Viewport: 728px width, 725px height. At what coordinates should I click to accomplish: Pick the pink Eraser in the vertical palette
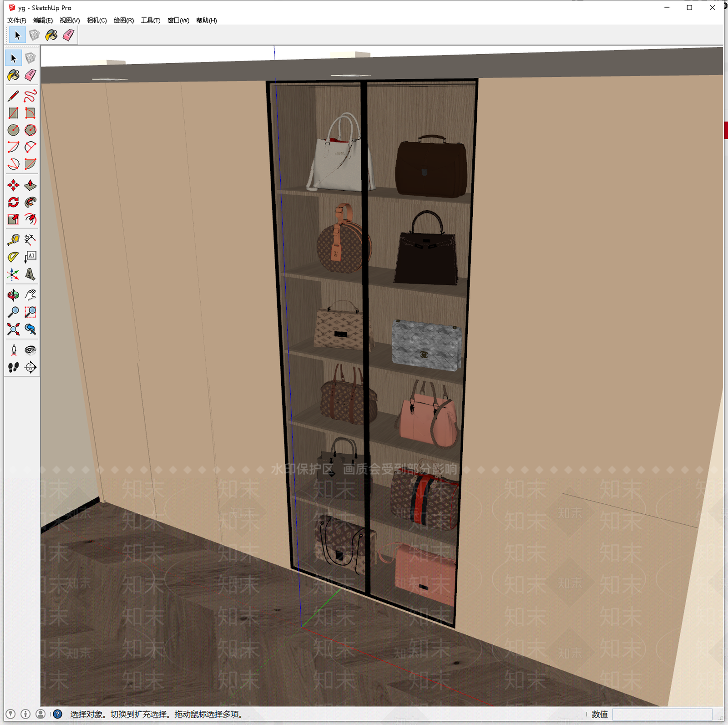pyautogui.click(x=30, y=75)
